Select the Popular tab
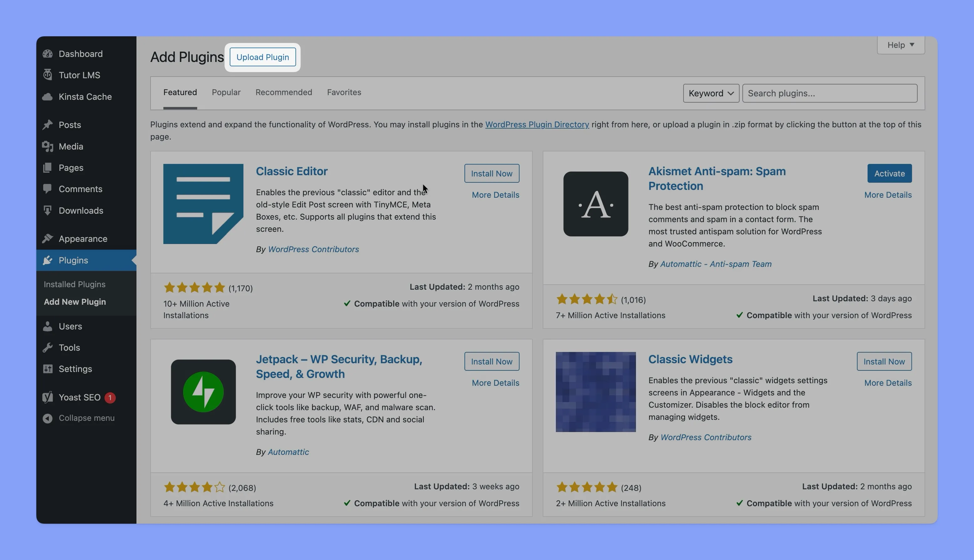The width and height of the screenshot is (974, 560). 225,92
